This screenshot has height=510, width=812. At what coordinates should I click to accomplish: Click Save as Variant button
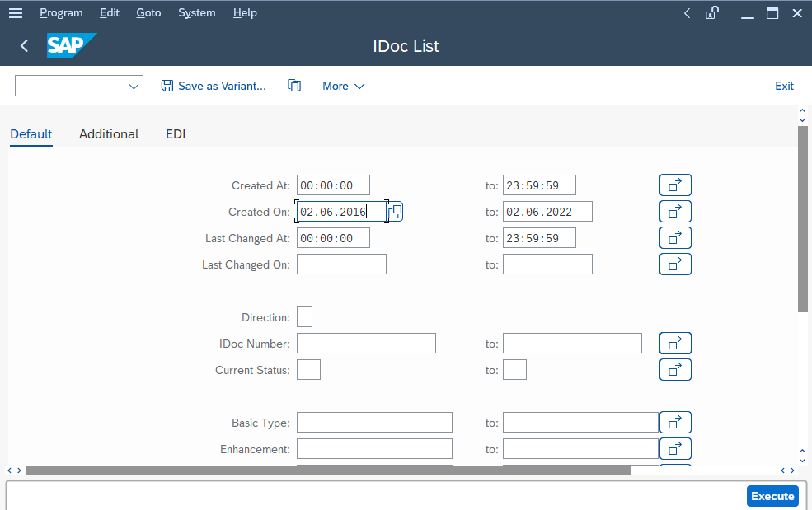214,86
